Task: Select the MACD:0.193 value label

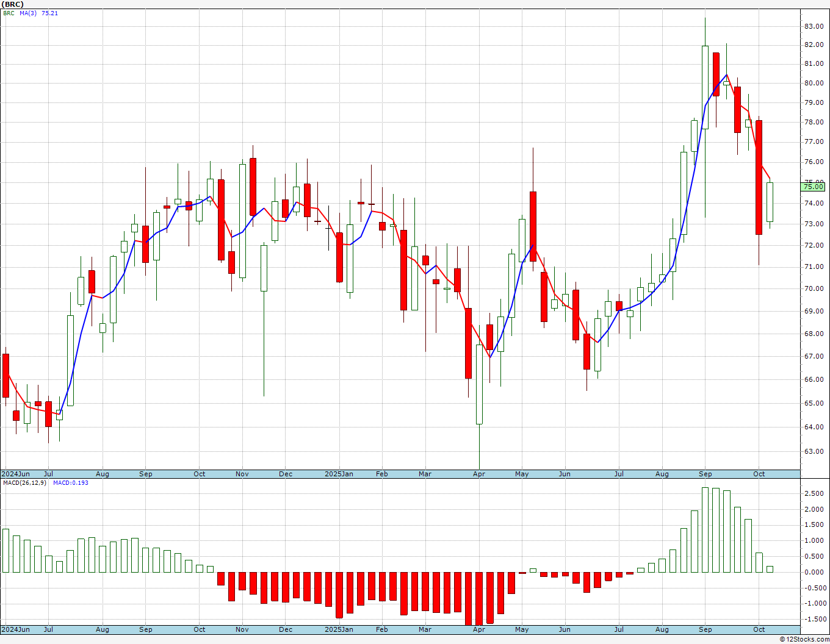Action: (x=71, y=483)
